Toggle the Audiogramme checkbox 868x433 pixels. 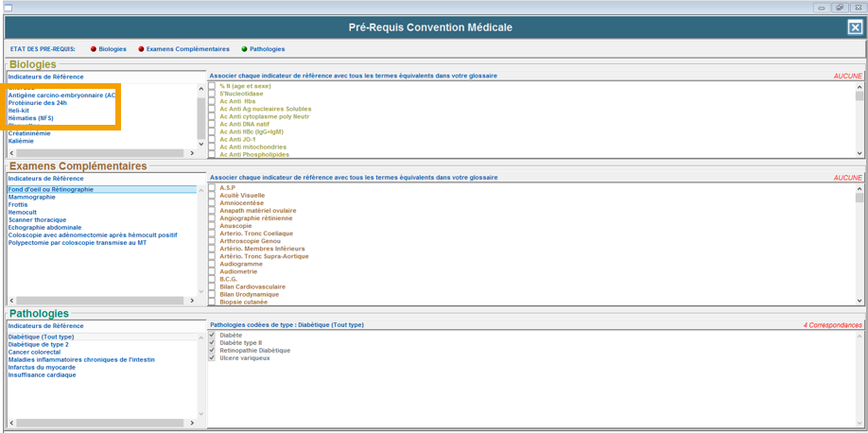point(212,264)
